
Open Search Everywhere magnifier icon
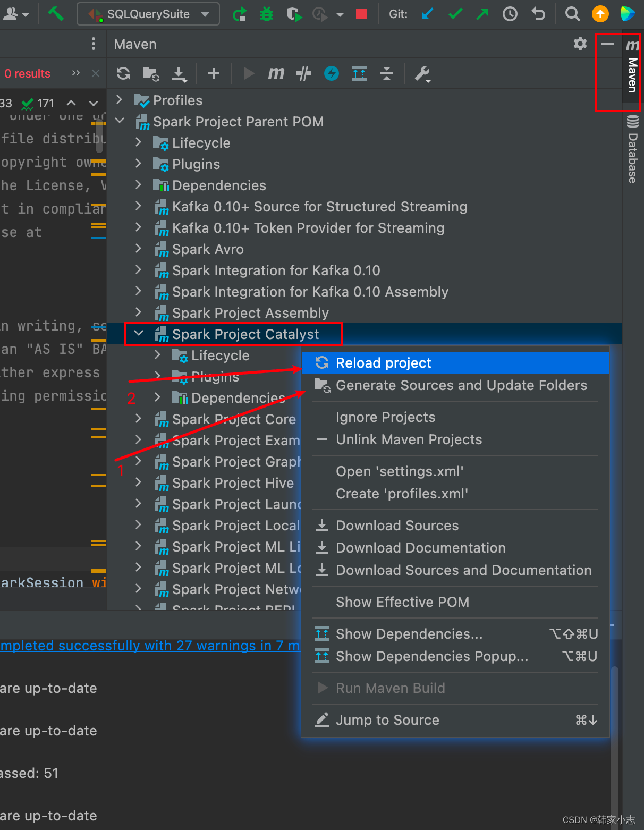[572, 14]
